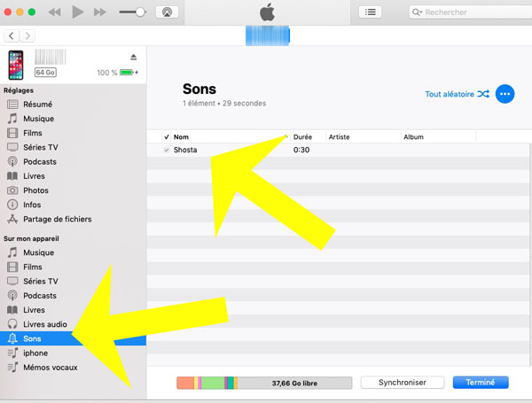The image size is (532, 403).
Task: Select Sons in the device sidebar
Action: pos(32,338)
